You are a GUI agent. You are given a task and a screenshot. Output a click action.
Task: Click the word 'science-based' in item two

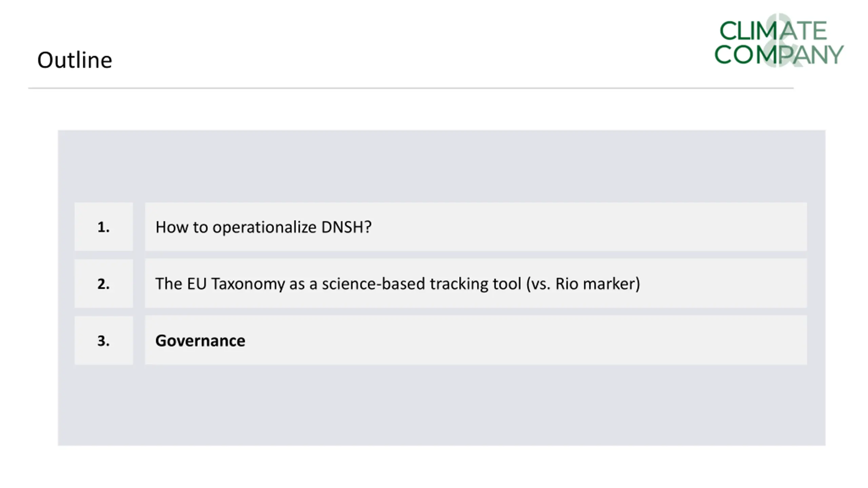373,284
